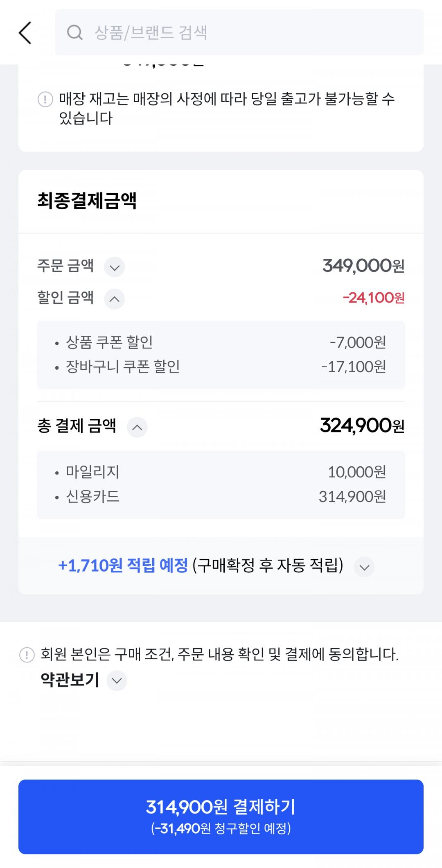Tap the back arrow icon
The height and width of the screenshot is (868, 442).
pyautogui.click(x=25, y=33)
